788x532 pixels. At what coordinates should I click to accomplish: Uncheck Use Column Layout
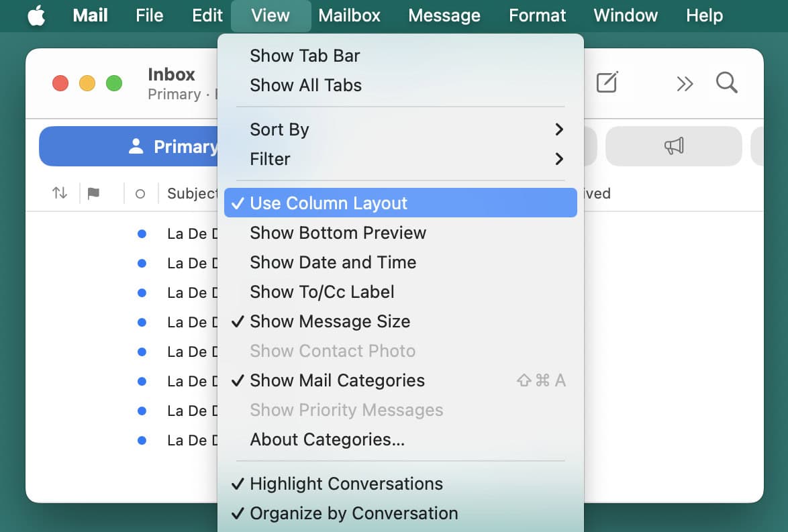401,203
